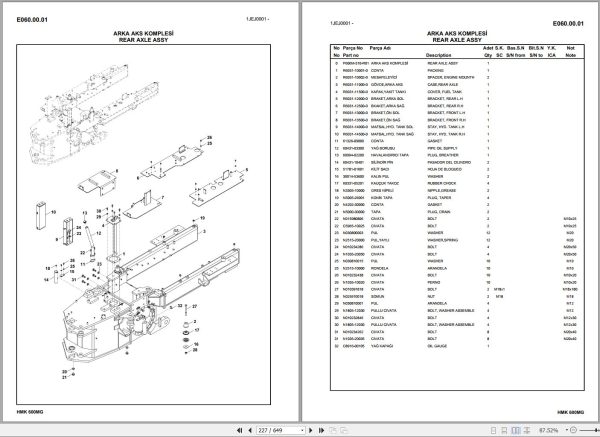This screenshot has height=437, width=600.
Task: Click the SOMUN part name
Action: [378, 296]
